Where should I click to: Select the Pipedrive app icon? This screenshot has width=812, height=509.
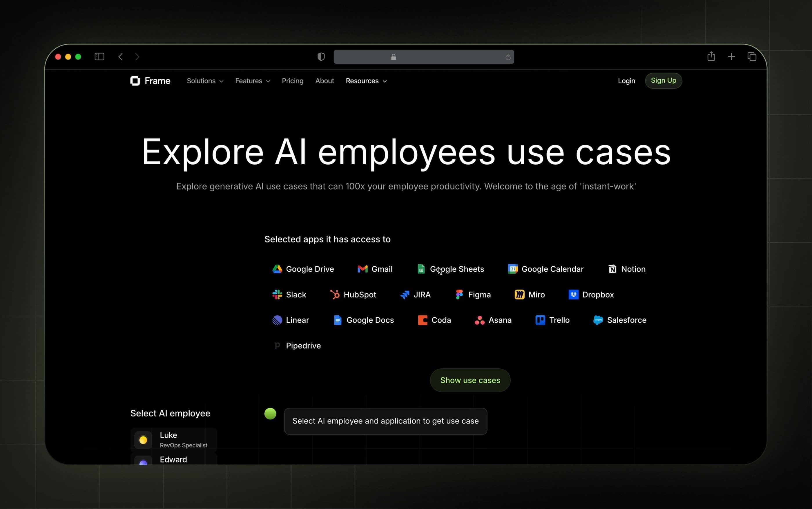pyautogui.click(x=277, y=346)
